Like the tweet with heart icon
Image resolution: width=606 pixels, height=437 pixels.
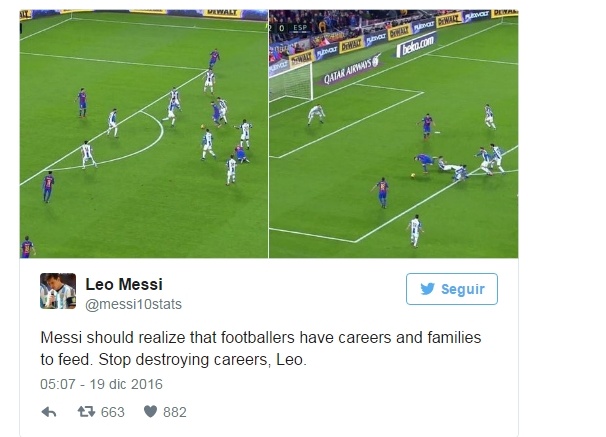[x=150, y=412]
